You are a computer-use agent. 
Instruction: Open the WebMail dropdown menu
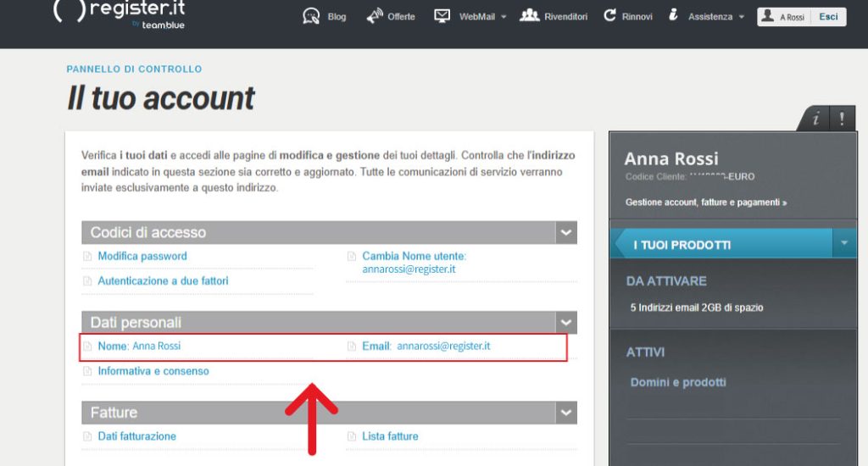tap(504, 17)
